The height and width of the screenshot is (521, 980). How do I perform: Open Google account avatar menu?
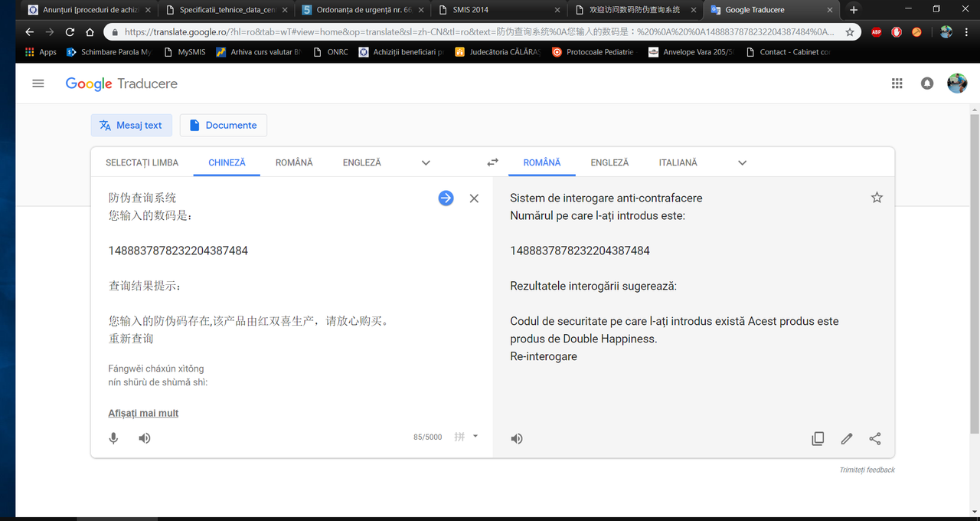pos(957,84)
